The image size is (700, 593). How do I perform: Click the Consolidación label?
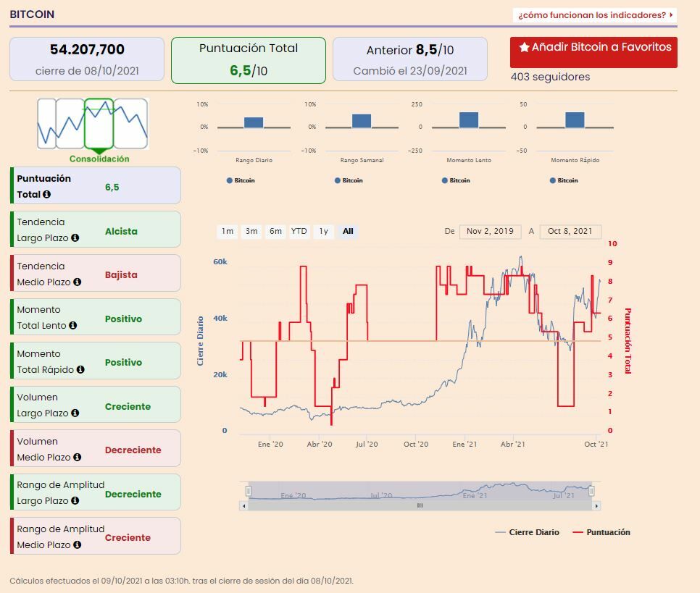(99, 159)
